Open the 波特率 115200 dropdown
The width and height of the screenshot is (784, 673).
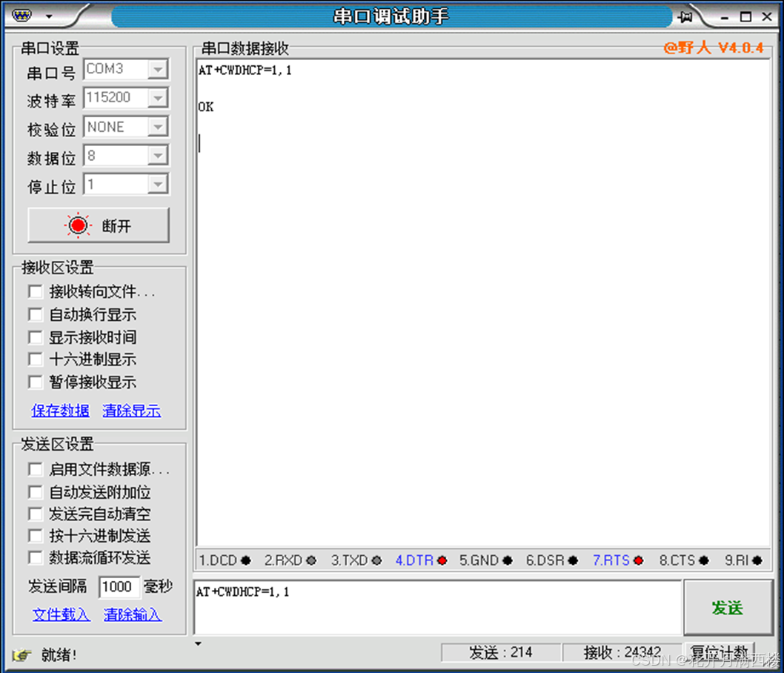(158, 98)
